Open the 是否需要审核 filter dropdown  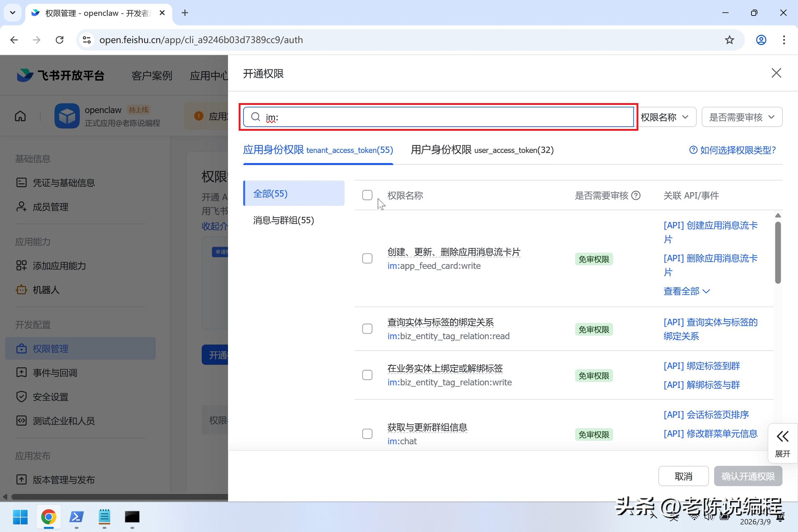click(x=741, y=117)
